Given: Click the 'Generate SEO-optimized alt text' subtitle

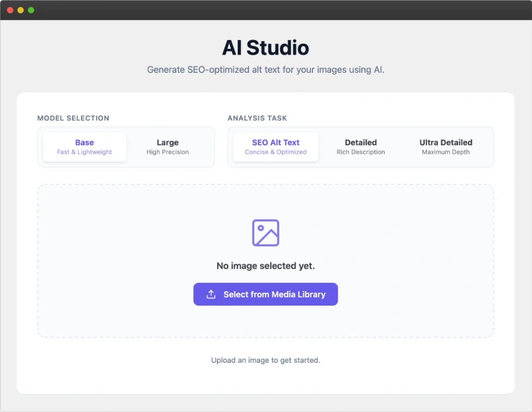Looking at the screenshot, I should click(265, 69).
